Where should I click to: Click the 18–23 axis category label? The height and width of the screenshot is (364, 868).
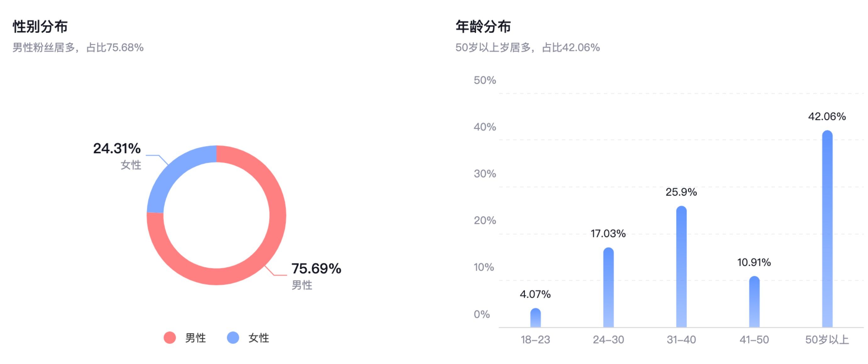click(x=535, y=340)
